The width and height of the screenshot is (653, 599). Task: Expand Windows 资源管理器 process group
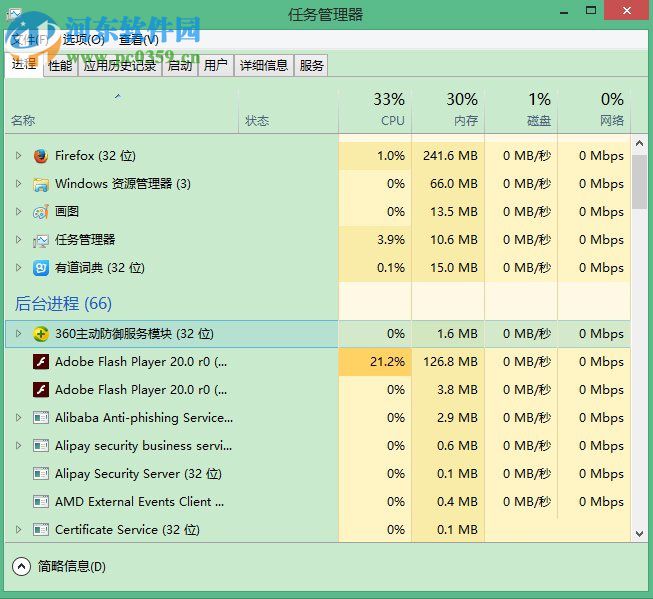tap(18, 183)
